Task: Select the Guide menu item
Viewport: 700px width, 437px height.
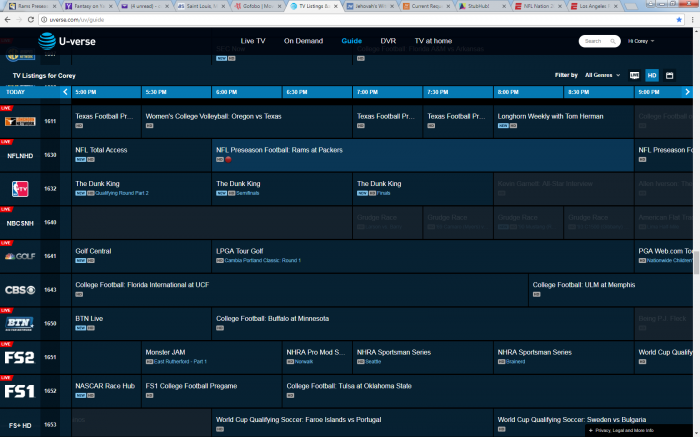Action: pos(351,41)
